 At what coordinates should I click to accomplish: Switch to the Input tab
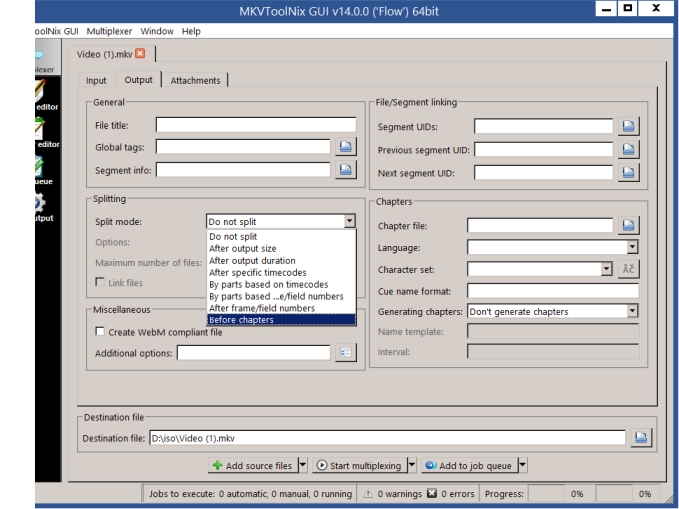pos(96,81)
